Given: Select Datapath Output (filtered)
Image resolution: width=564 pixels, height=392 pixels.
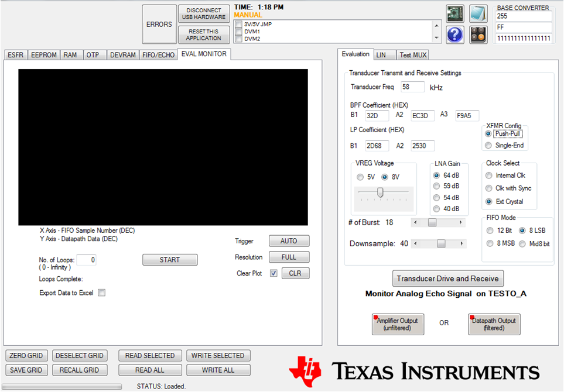Looking at the screenshot, I should [493, 323].
